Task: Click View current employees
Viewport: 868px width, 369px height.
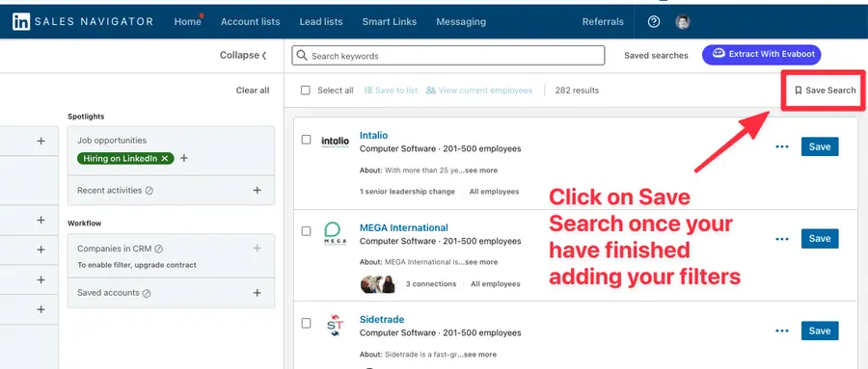Action: click(x=479, y=91)
